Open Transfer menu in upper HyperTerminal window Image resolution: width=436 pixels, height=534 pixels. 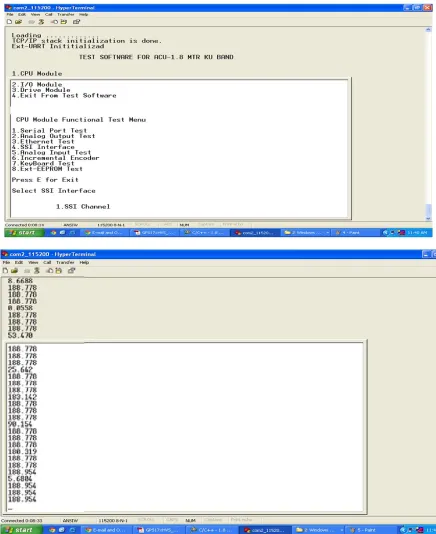66,14
